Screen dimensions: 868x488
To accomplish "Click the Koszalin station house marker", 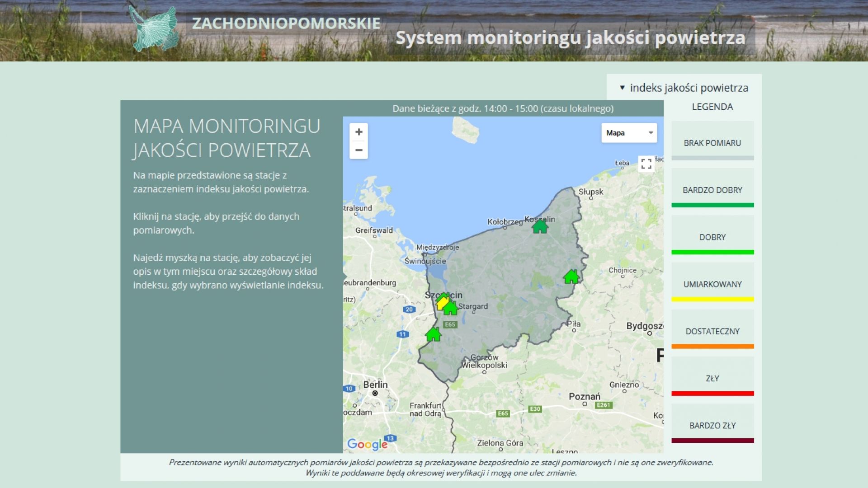I will (x=540, y=226).
